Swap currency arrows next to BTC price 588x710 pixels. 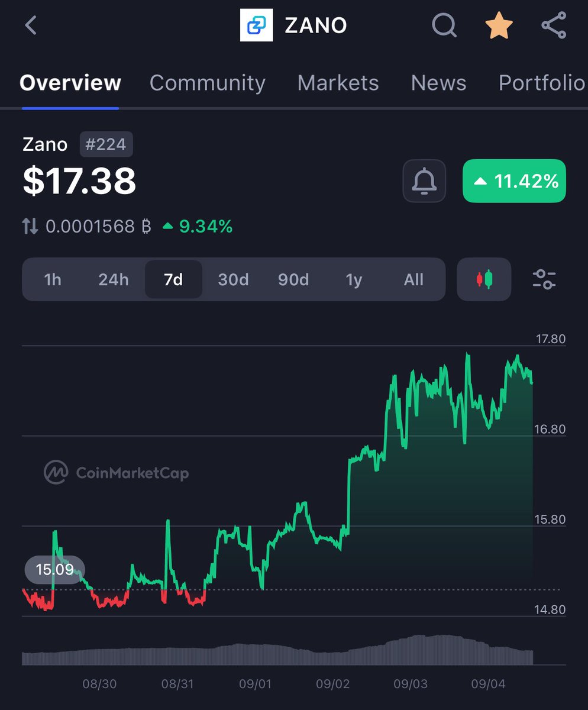pos(30,225)
